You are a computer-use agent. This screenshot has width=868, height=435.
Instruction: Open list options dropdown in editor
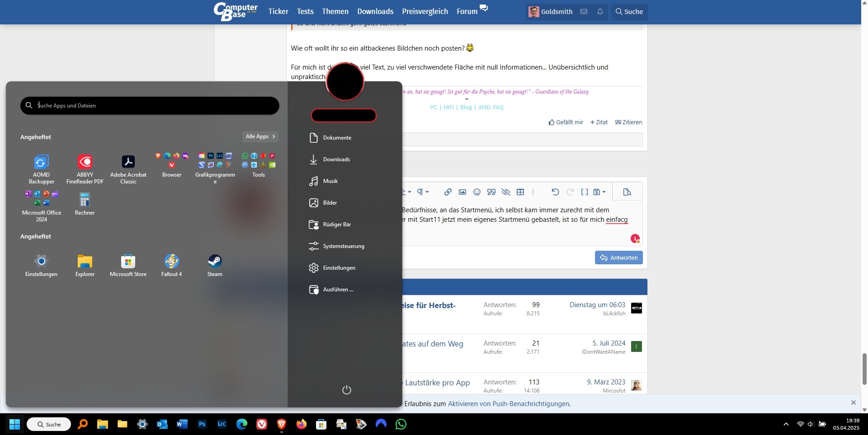(407, 192)
